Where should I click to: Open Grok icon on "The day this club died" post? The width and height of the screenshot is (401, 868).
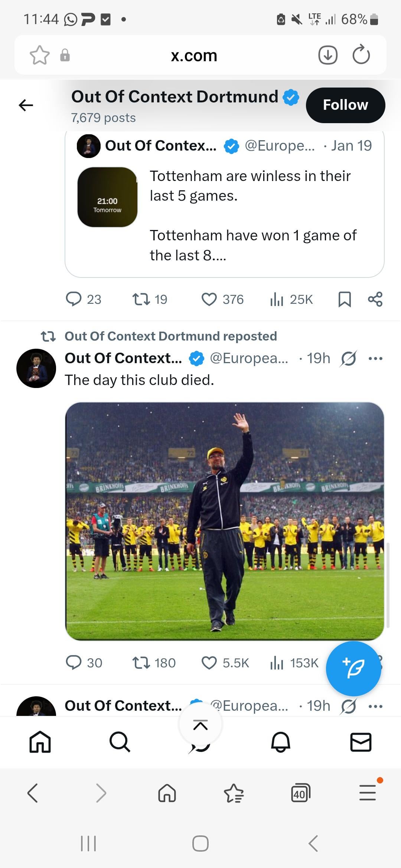[348, 358]
